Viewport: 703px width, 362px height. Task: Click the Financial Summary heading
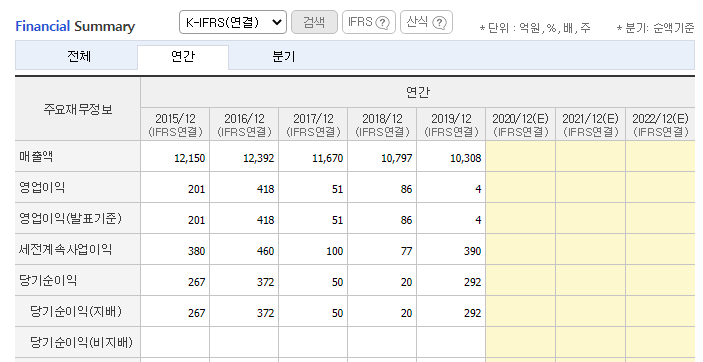point(75,26)
